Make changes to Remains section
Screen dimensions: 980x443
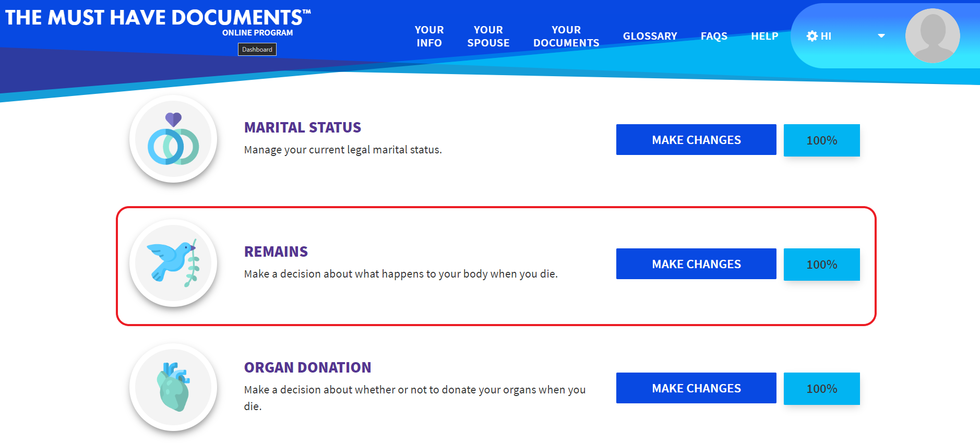696,264
